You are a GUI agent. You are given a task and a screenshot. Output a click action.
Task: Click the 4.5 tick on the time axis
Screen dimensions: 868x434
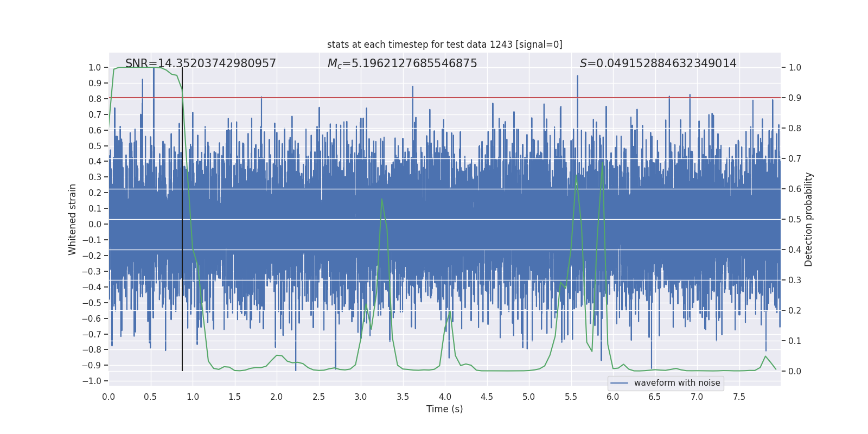[x=487, y=397]
